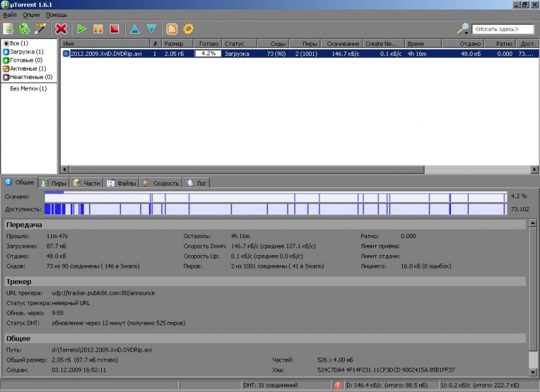The height and width of the screenshot is (392, 540).
Task: Sort by the # queue column header
Action: click(156, 44)
